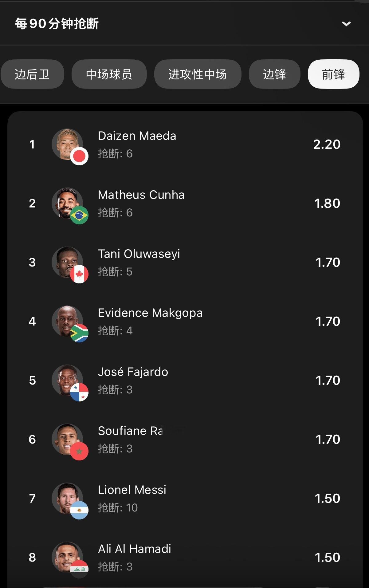The height and width of the screenshot is (588, 369).
Task: Expand the 每90分钟抢断 stat dropdown chevron
Action: (346, 24)
